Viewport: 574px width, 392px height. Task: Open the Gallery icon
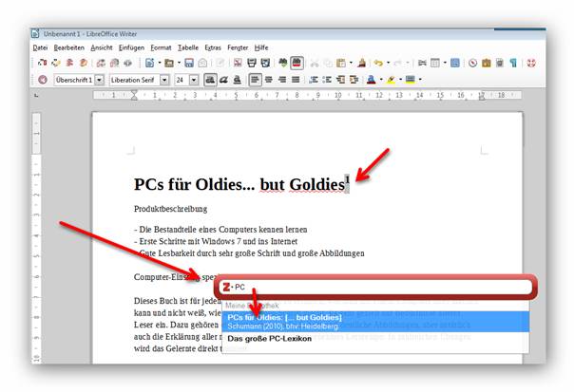tap(487, 63)
